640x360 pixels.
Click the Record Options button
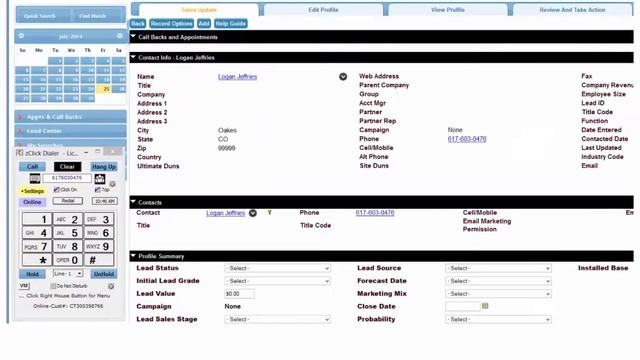[171, 24]
